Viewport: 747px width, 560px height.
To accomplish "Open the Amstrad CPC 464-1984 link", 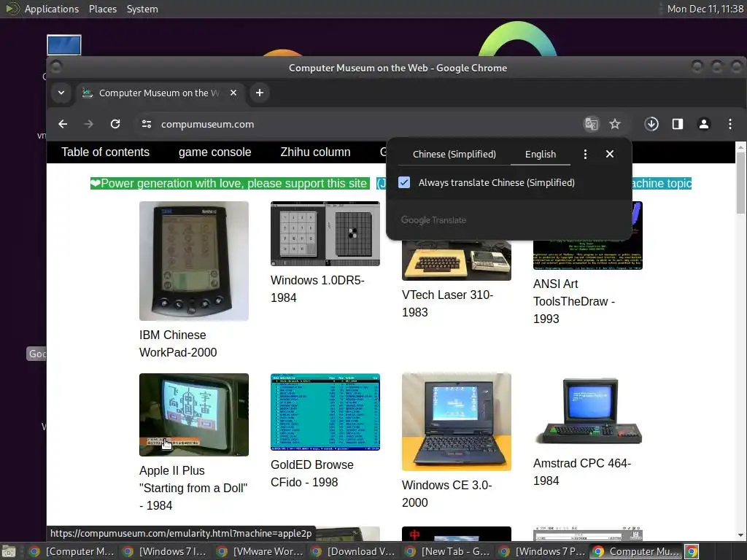I will [x=582, y=472].
